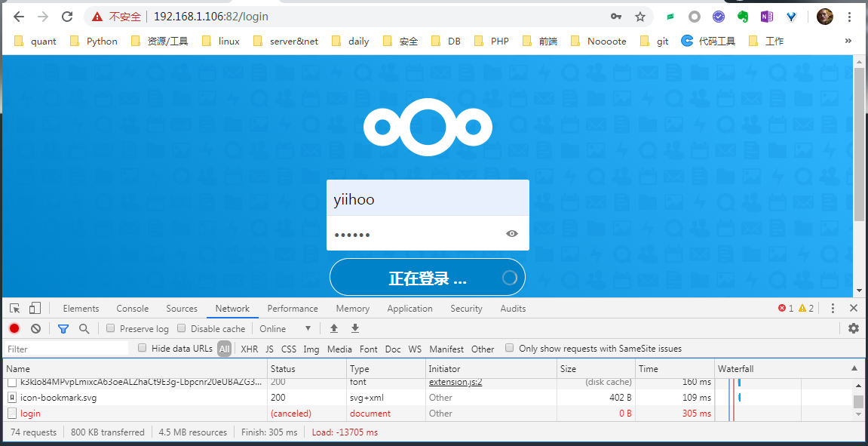Filter requests by JS
868x446 pixels.
269,349
